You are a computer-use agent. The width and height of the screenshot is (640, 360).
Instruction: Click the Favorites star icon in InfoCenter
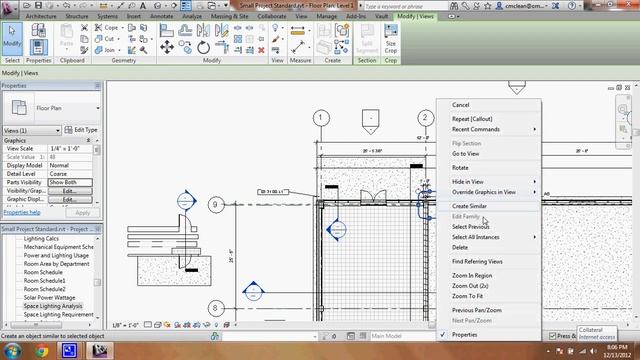click(x=487, y=6)
